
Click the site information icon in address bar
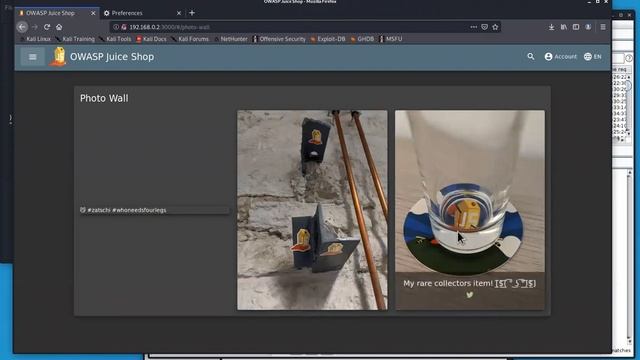coord(116,27)
